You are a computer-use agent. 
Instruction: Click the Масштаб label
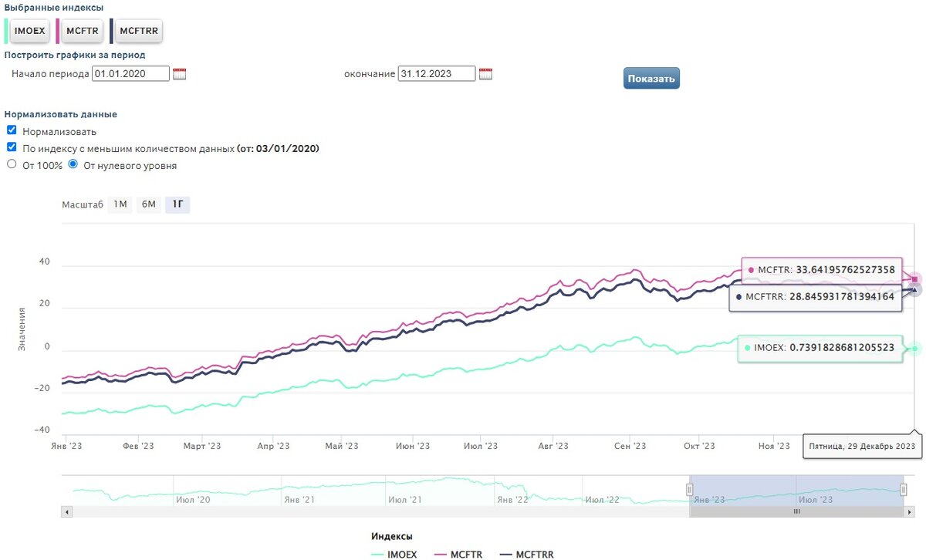[83, 204]
